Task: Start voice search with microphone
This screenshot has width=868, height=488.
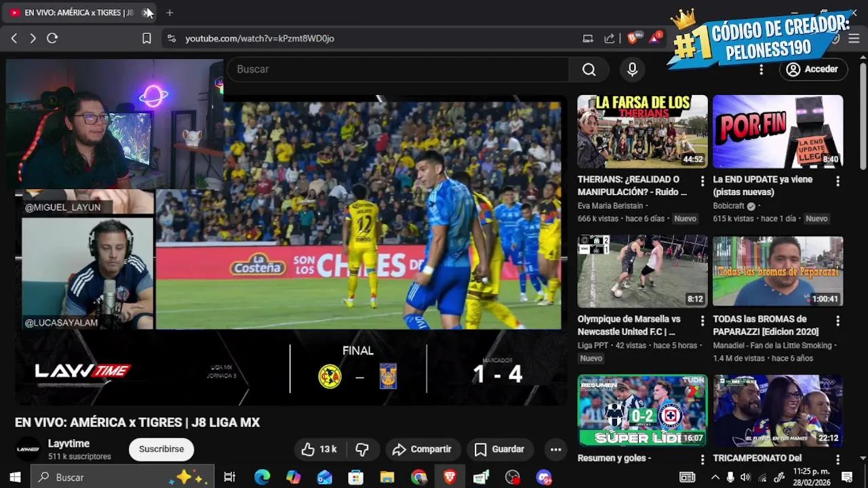Action: tap(633, 69)
